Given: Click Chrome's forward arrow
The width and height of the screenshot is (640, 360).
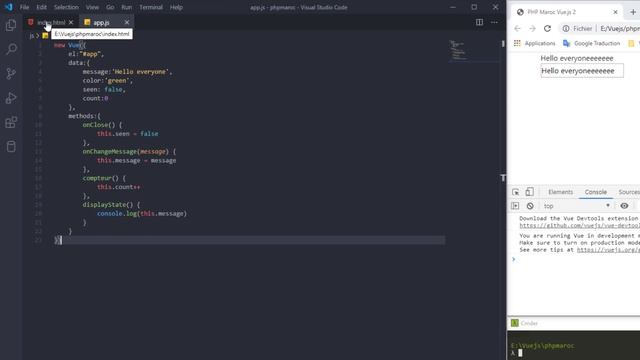Looking at the screenshot, I should tap(532, 28).
